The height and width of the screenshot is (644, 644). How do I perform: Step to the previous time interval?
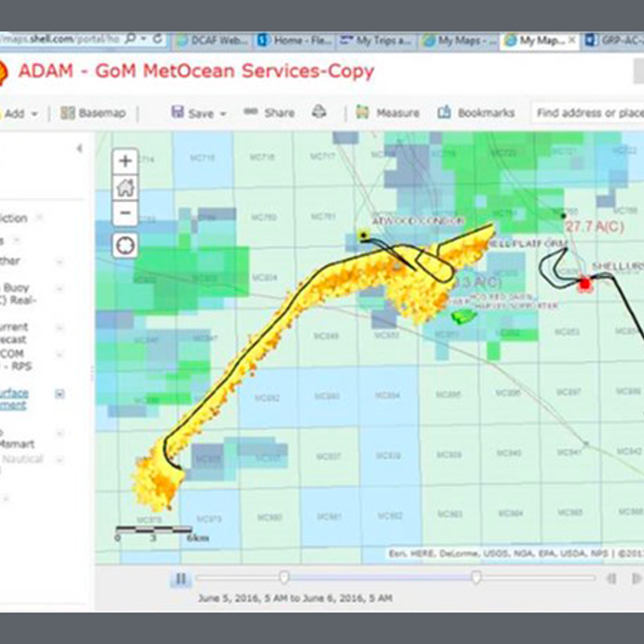click(612, 578)
